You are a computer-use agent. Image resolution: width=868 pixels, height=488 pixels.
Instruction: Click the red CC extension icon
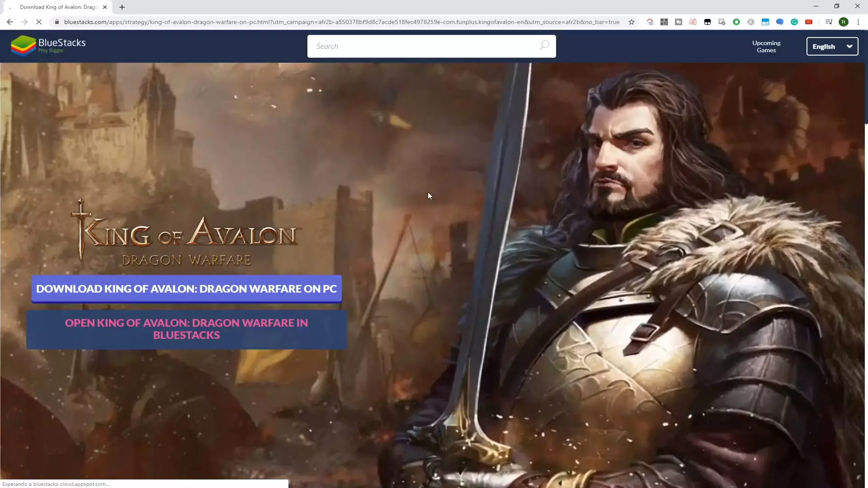point(809,22)
